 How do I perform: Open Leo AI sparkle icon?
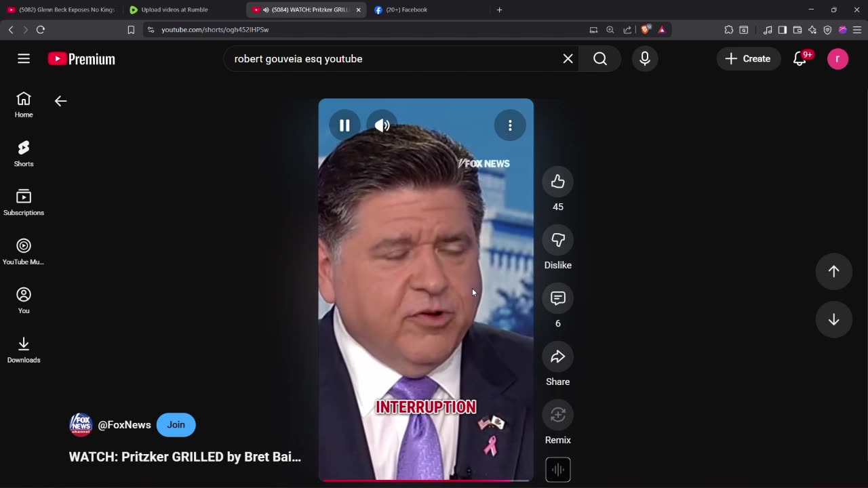(812, 30)
